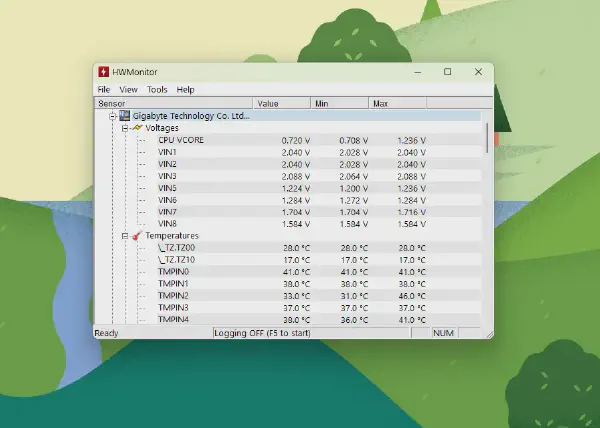Screen dimensions: 600x428
Task: Open the Tools menu
Action: [157, 90]
